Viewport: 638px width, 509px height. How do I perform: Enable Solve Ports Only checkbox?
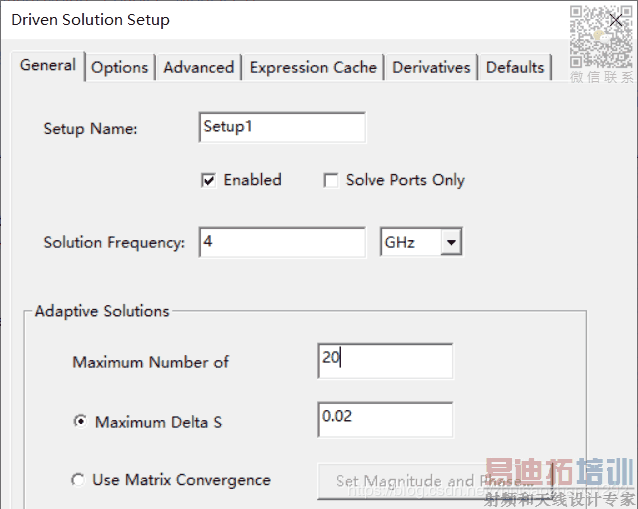[x=331, y=181]
